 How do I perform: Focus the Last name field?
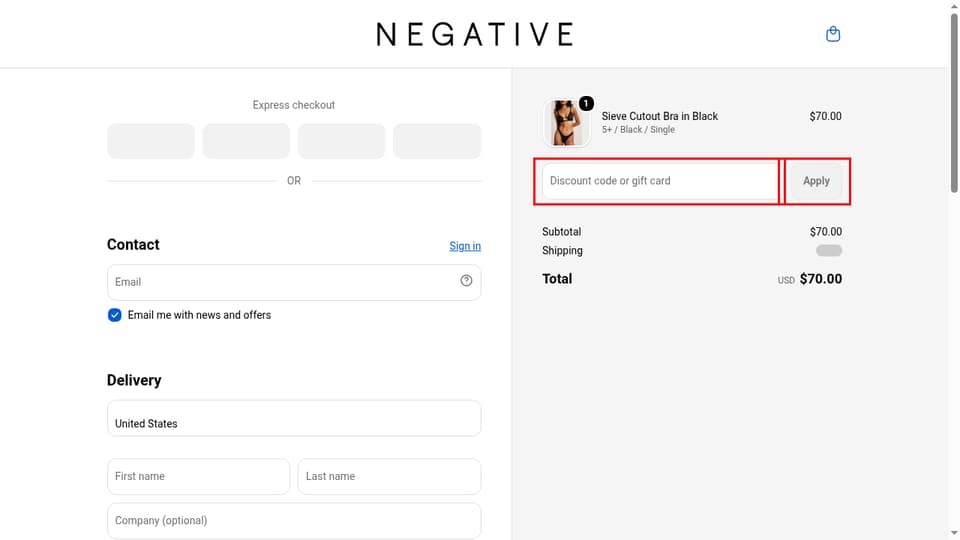pyautogui.click(x=389, y=476)
